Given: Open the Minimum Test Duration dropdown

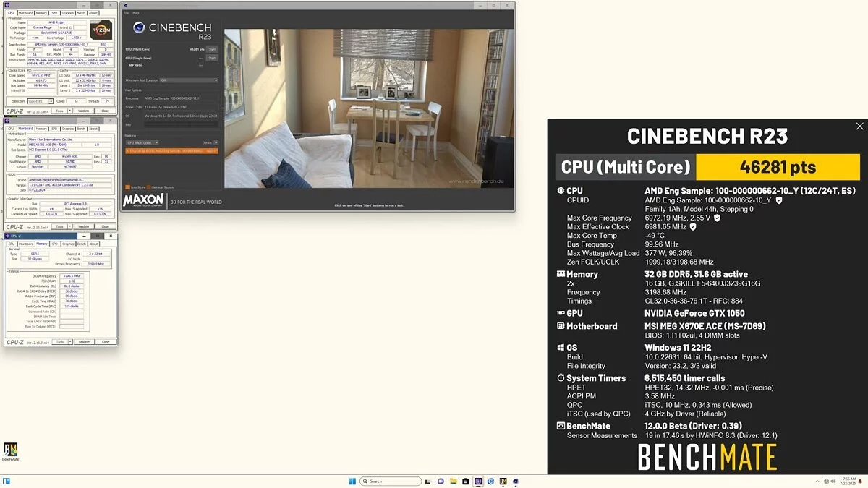Looking at the screenshot, I should [x=189, y=80].
